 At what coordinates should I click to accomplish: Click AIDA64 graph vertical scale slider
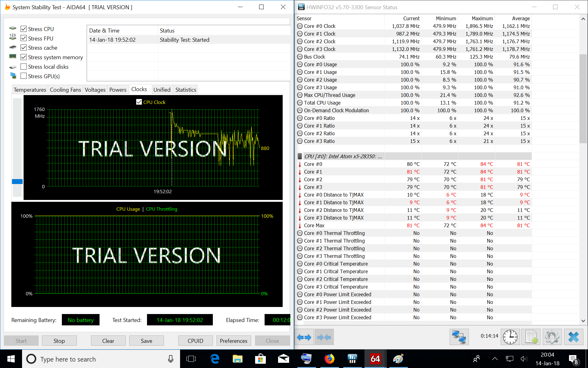17,182
